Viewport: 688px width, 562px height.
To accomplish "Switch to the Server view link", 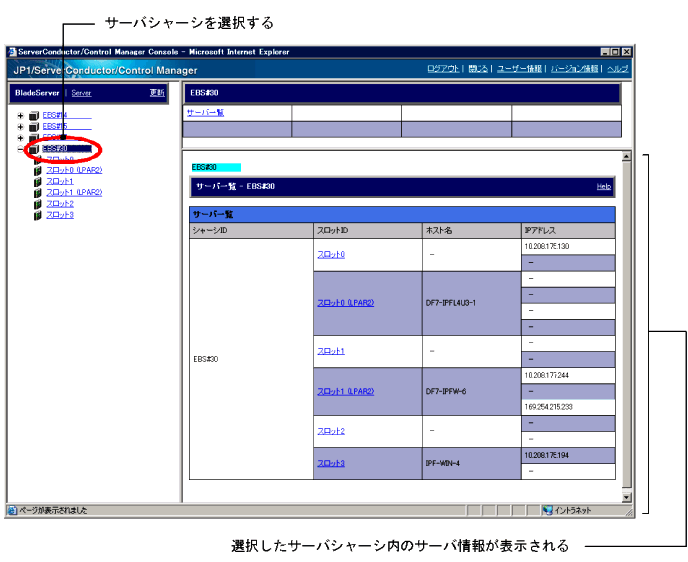I will pyautogui.click(x=81, y=93).
